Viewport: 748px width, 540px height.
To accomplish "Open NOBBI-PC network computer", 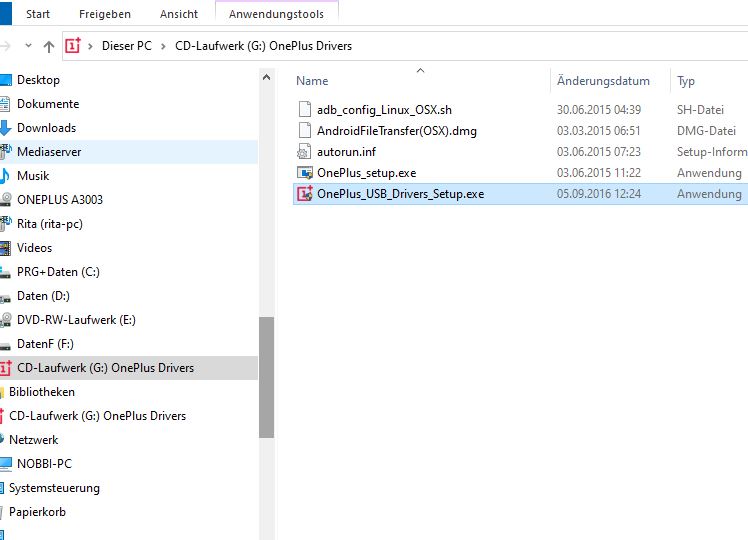I will (44, 464).
